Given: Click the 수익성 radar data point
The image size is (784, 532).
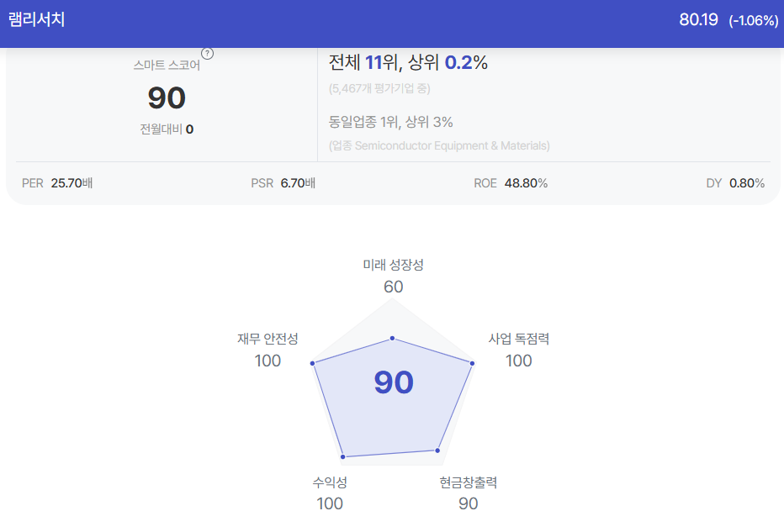Looking at the screenshot, I should tap(343, 456).
